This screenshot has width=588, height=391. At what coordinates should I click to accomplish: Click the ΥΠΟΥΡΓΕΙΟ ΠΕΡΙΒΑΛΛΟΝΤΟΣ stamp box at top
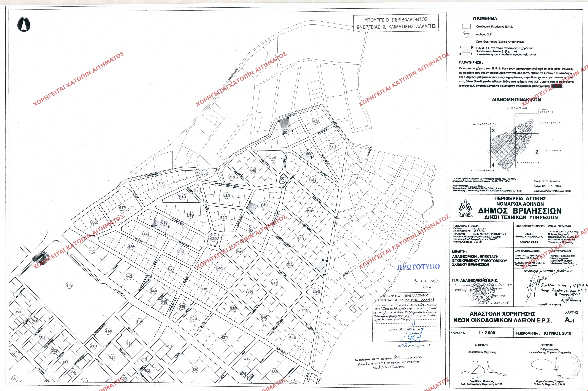point(396,23)
